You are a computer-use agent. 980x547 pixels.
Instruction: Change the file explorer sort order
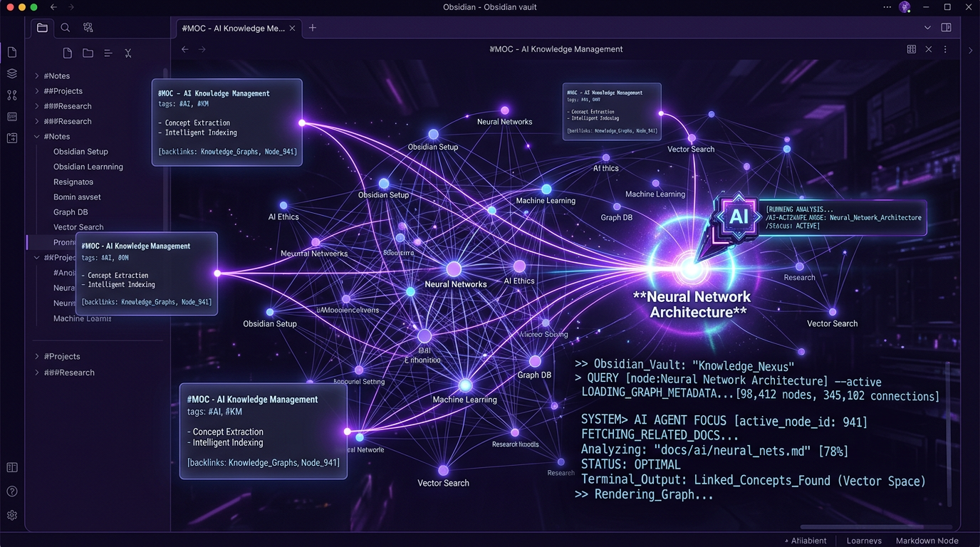(x=108, y=53)
